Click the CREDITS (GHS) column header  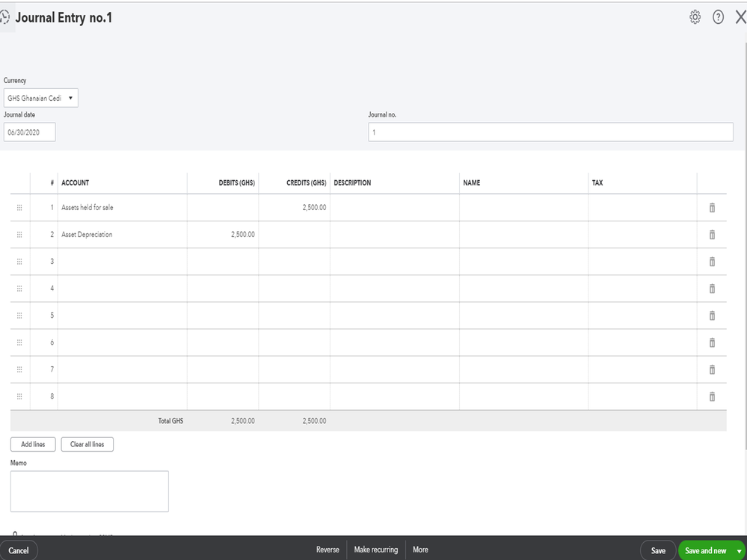point(307,183)
